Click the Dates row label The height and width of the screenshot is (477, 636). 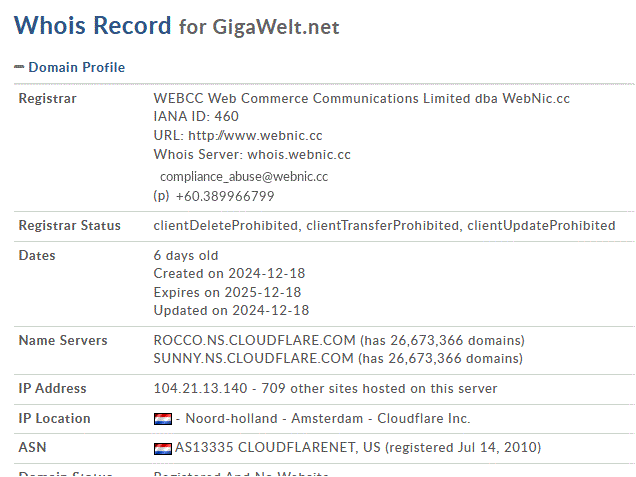coord(37,256)
